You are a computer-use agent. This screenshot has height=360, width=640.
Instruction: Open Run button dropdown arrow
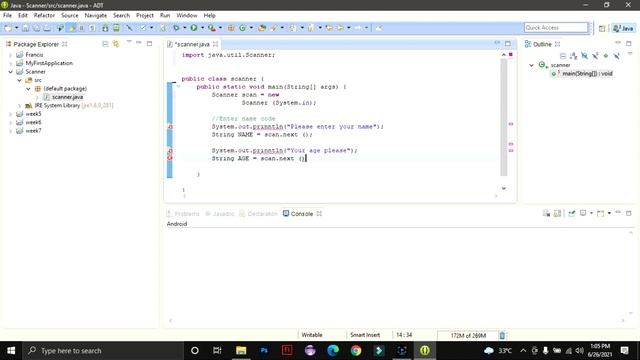[x=202, y=28]
